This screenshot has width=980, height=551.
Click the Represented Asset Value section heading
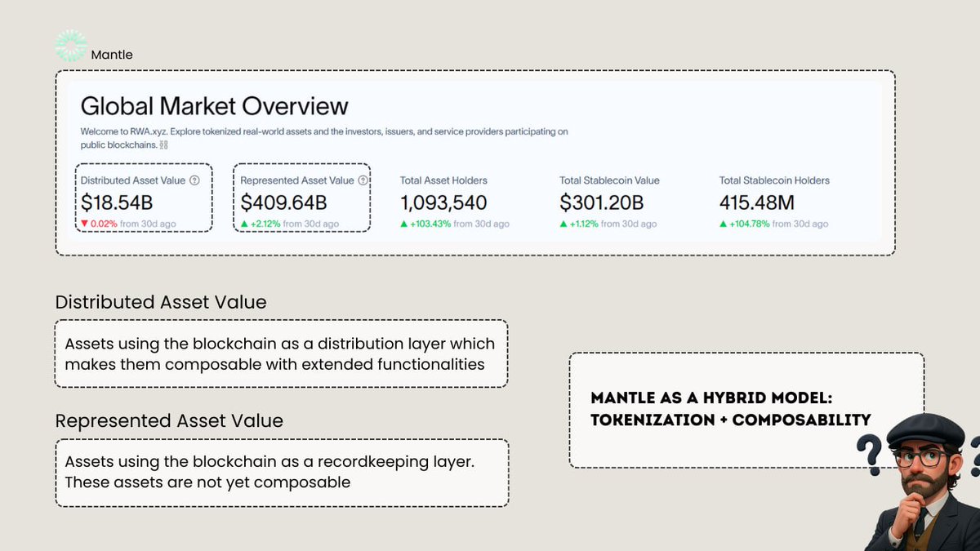click(169, 421)
